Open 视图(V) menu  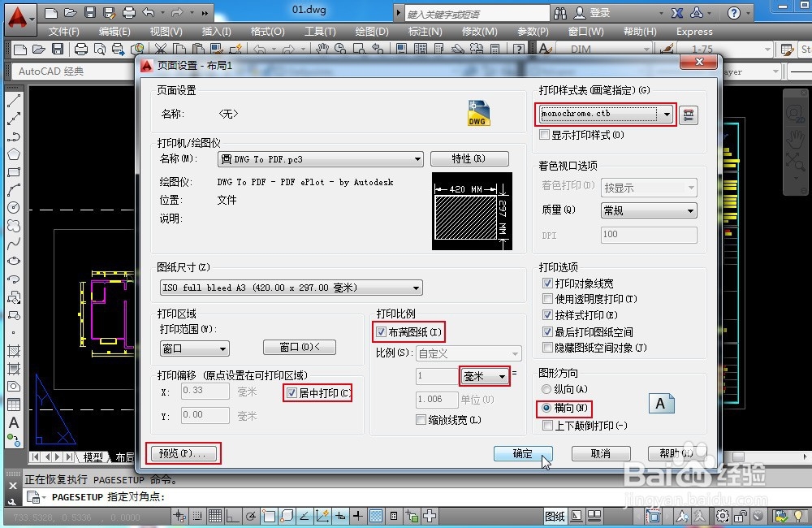pos(166,32)
